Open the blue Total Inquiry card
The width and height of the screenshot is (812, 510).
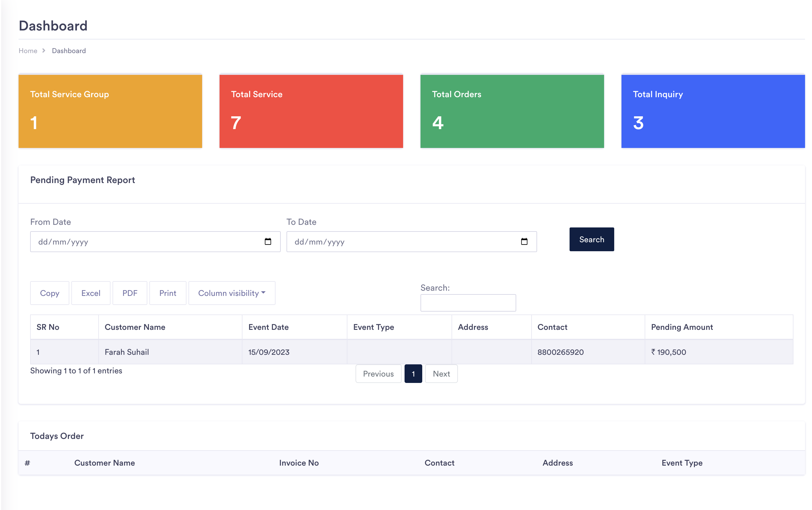coord(713,111)
